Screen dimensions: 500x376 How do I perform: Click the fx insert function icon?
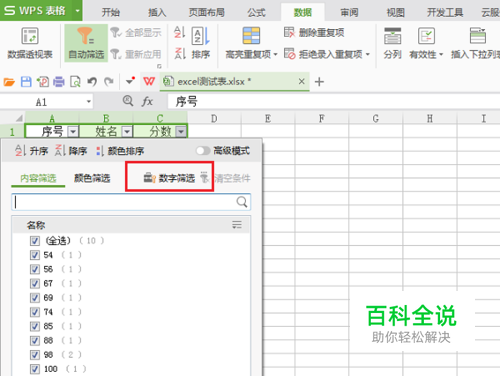coord(147,101)
